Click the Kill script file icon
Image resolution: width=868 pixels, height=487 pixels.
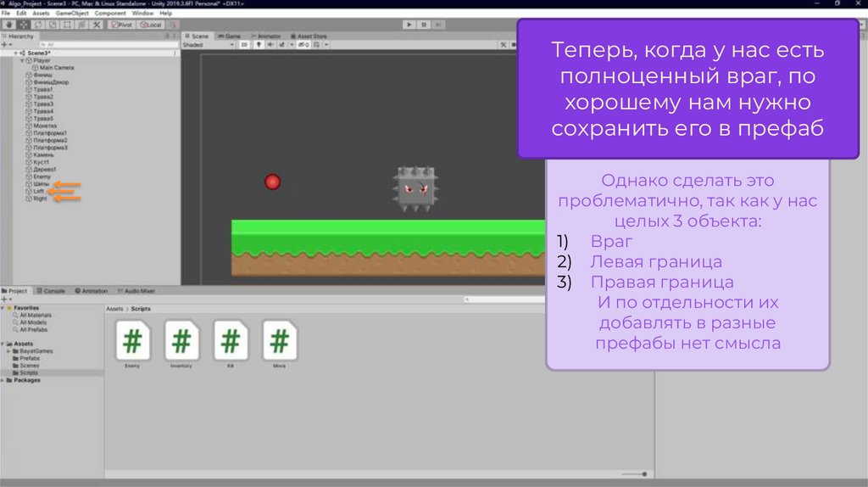pos(231,341)
